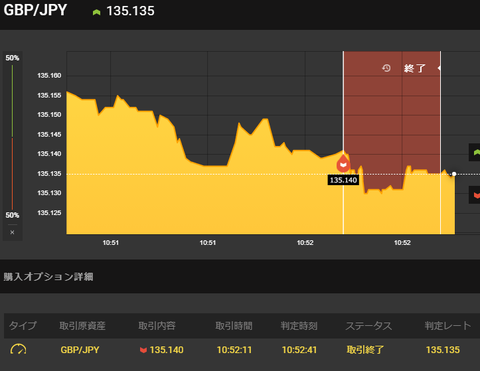Viewport: 480px width, 371px height.
Task: Click the タイプ column header
Action: 23,326
